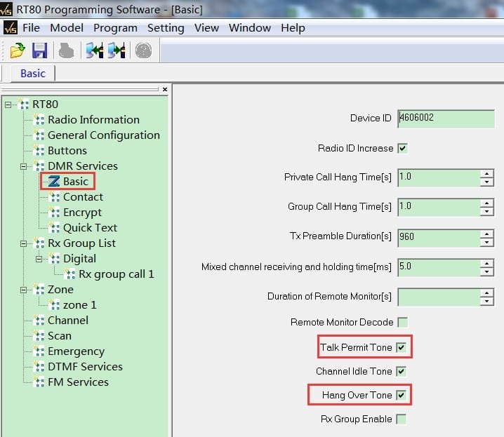Click the Encrypt node icon
This screenshot has height=437, width=504.
[x=54, y=213]
